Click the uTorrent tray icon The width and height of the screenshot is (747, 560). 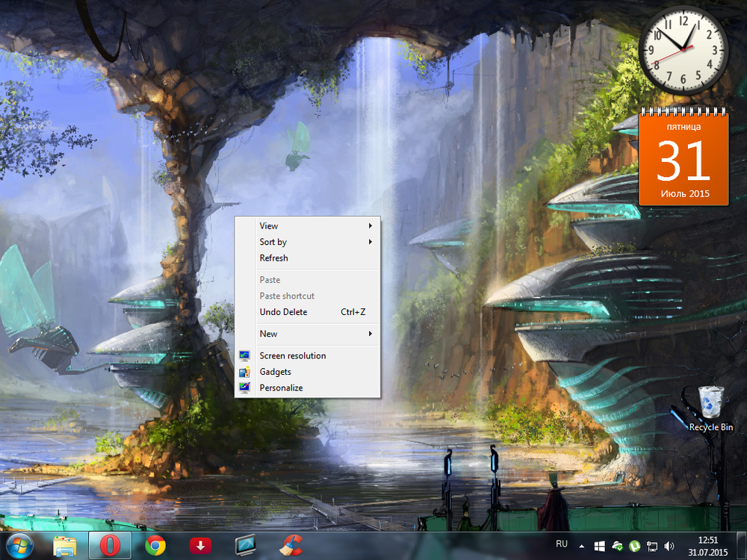click(635, 547)
